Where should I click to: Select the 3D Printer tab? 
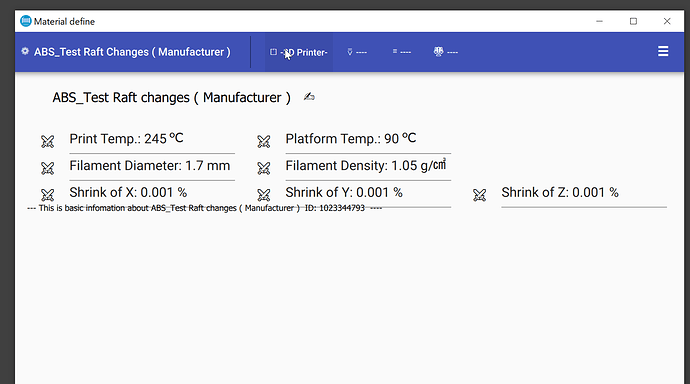click(299, 52)
